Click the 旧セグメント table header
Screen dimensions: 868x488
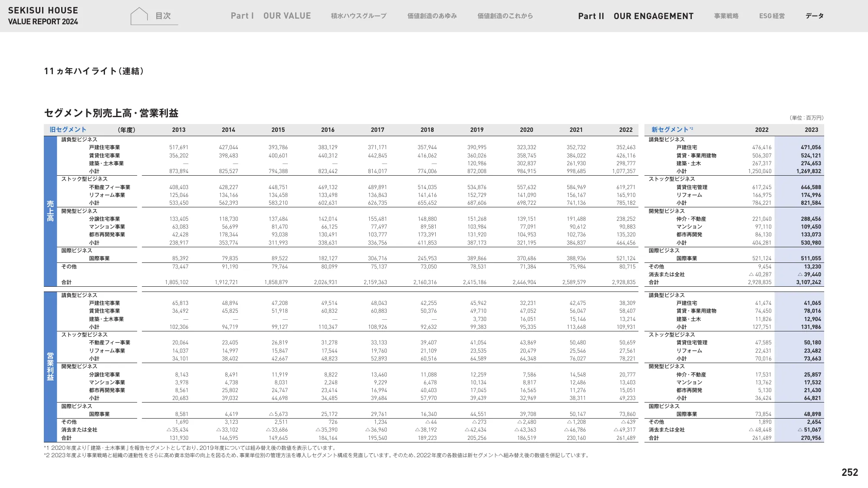tap(68, 129)
